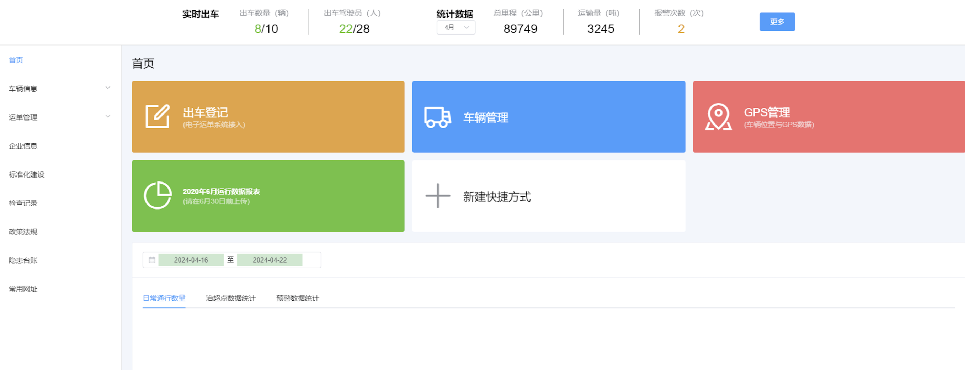Screen dimensions: 980x370
Task: Click the 运输量 value 3245
Action: coord(601,28)
